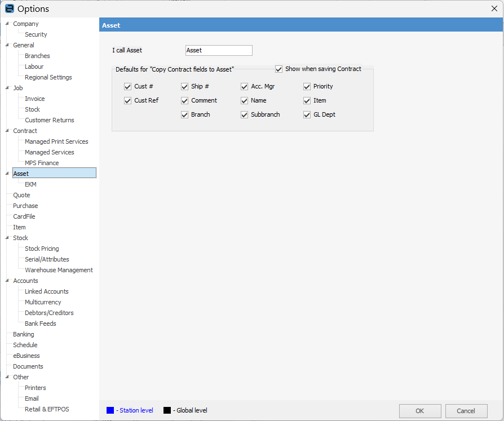Screen dimensions: 504x421
Task: Collapse the Stock tree expander arrow
Action: tap(7, 238)
